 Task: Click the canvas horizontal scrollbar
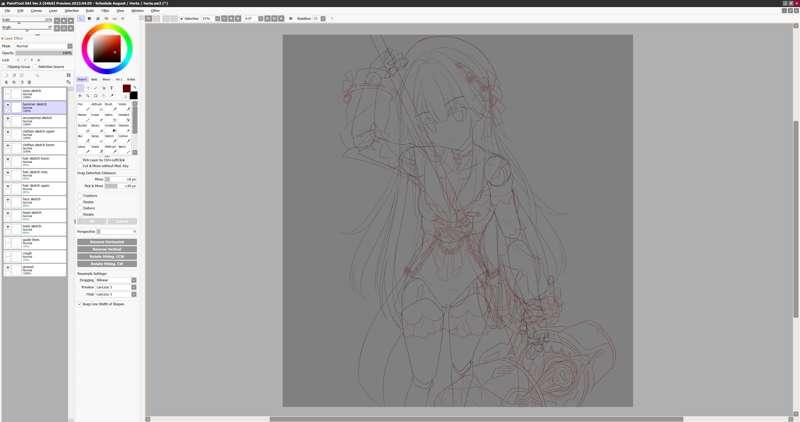pyautogui.click(x=476, y=419)
